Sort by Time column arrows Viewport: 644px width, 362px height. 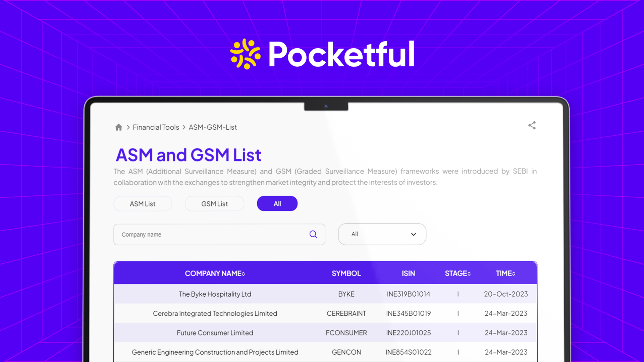pyautogui.click(x=514, y=274)
